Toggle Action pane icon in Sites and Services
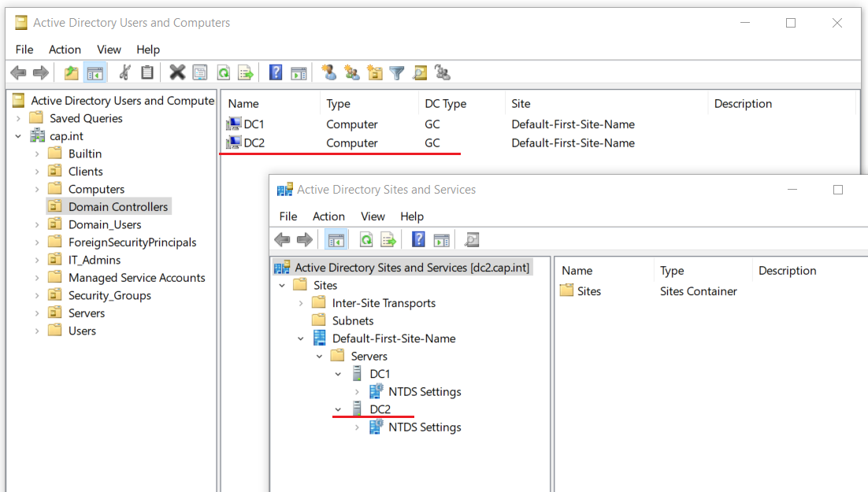Image resolution: width=868 pixels, height=492 pixels. [x=441, y=239]
